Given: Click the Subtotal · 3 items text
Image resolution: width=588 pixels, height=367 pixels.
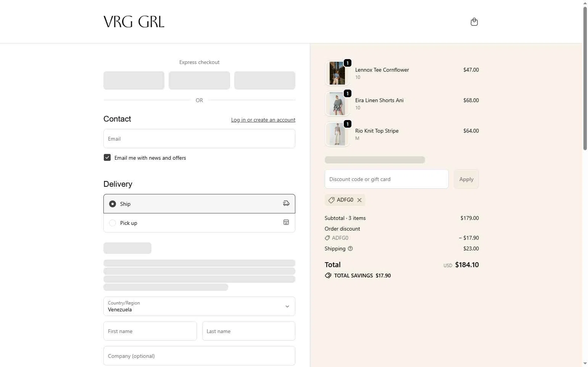Looking at the screenshot, I should click(x=345, y=218).
